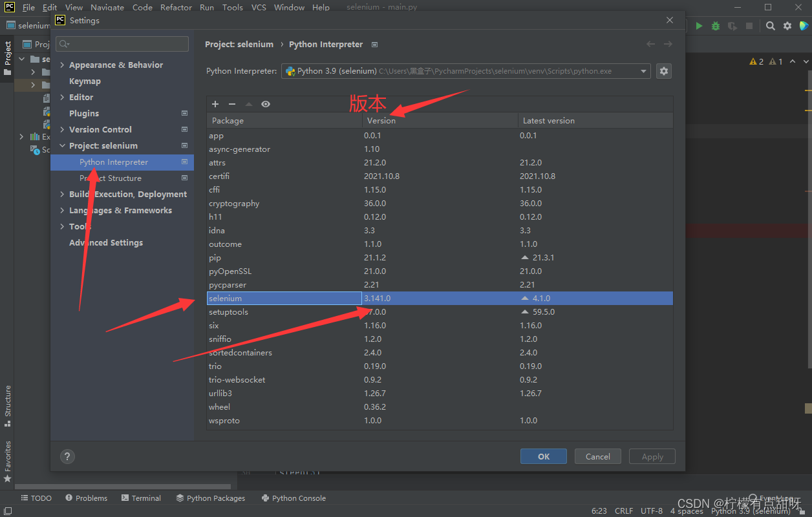The image size is (812, 517).
Task: Click the Project breadcrumb 'Project: selenium'
Action: [239, 44]
